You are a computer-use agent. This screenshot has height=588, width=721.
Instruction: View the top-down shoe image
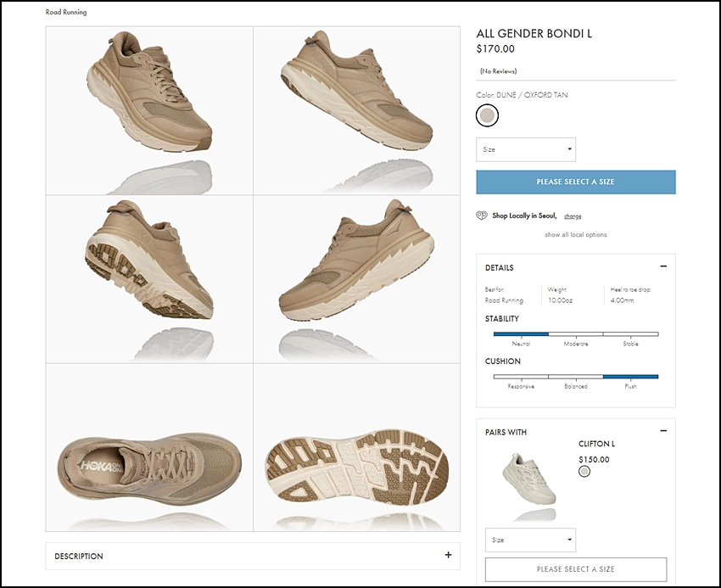[x=149, y=462]
